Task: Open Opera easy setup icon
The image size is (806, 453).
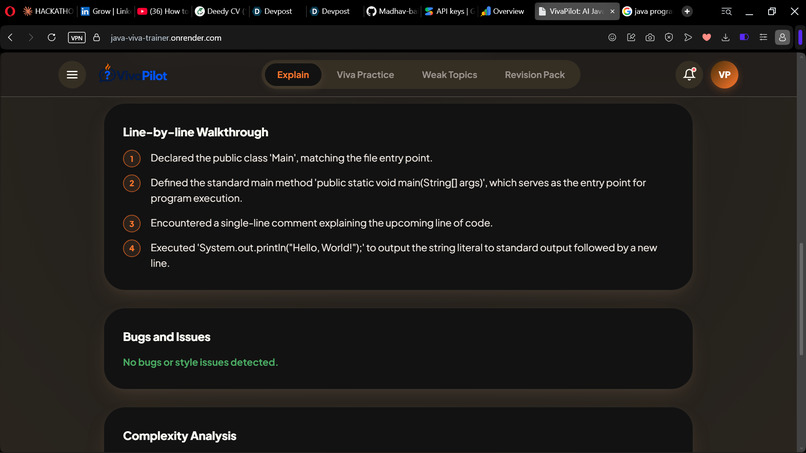Action: [x=763, y=37]
